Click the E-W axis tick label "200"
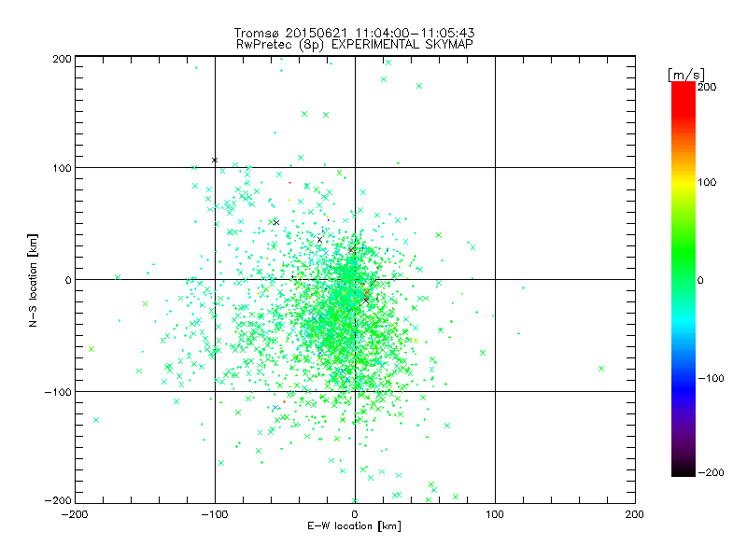Image resolution: width=747 pixels, height=560 pixels. click(x=635, y=514)
